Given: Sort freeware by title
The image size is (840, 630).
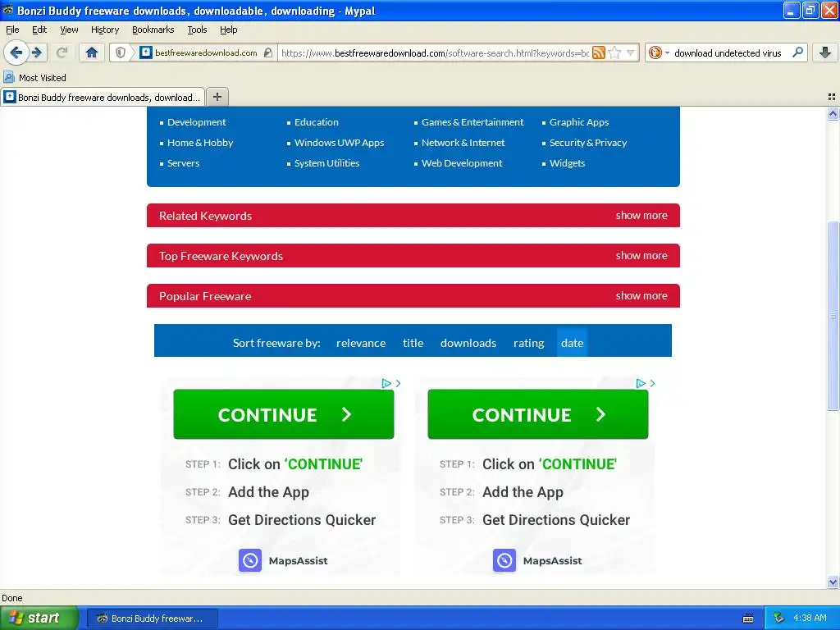Looking at the screenshot, I should 413,343.
